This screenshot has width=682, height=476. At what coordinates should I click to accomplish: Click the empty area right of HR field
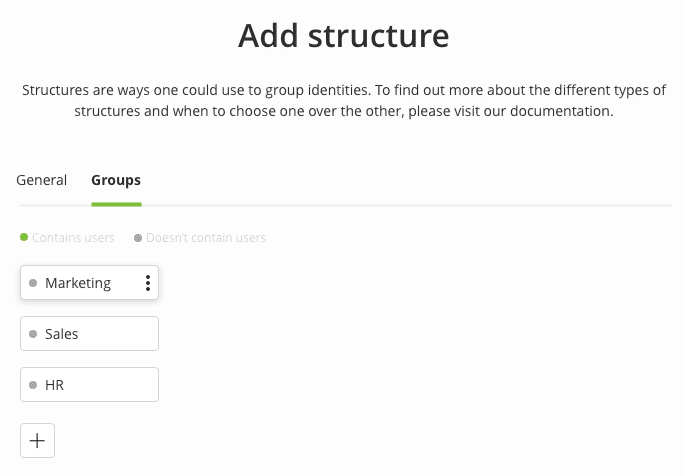400,385
